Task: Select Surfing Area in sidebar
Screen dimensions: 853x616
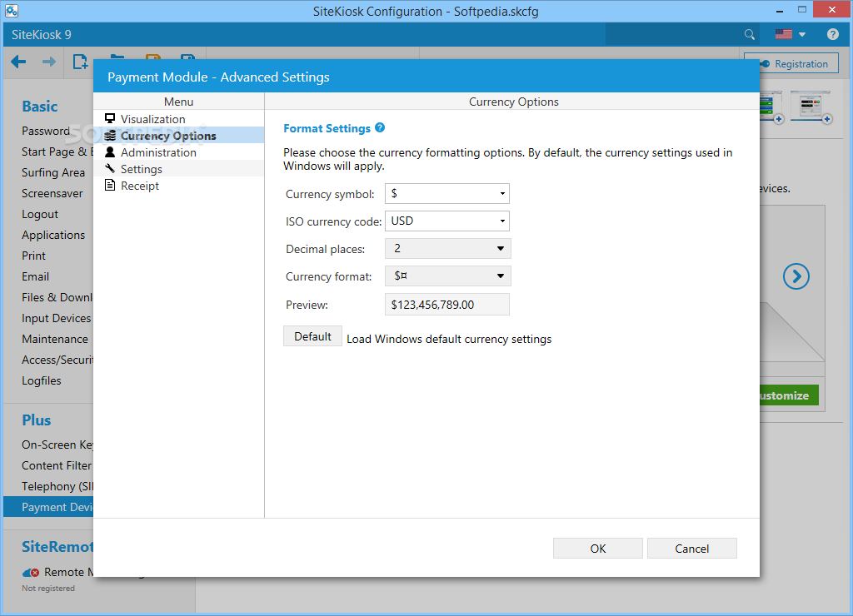Action: pyautogui.click(x=53, y=172)
